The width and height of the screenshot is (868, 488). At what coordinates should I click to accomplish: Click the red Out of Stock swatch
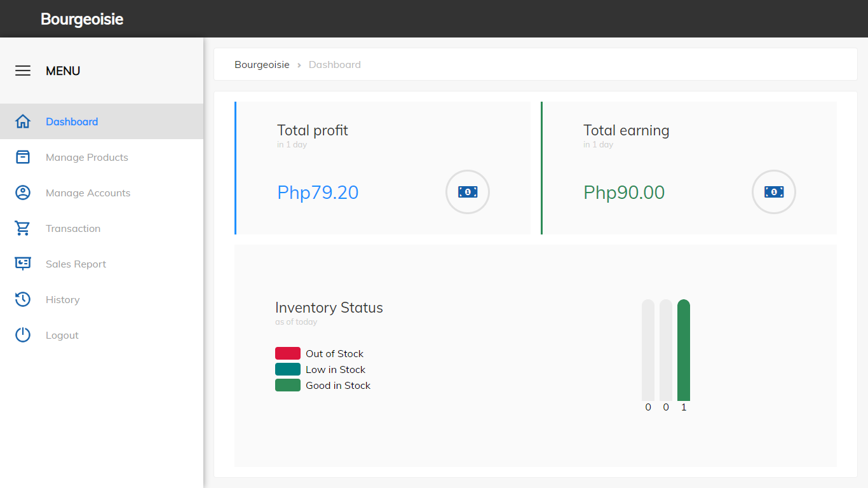pyautogui.click(x=287, y=353)
